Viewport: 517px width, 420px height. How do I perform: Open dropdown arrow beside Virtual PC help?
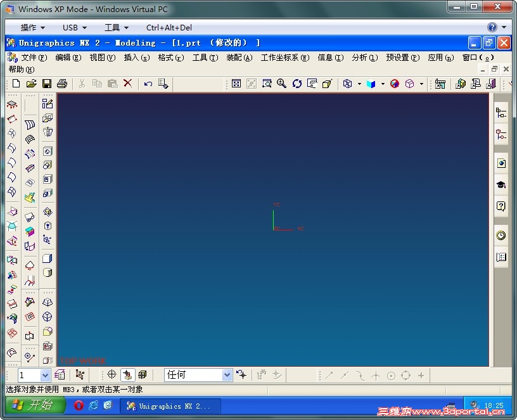504,27
